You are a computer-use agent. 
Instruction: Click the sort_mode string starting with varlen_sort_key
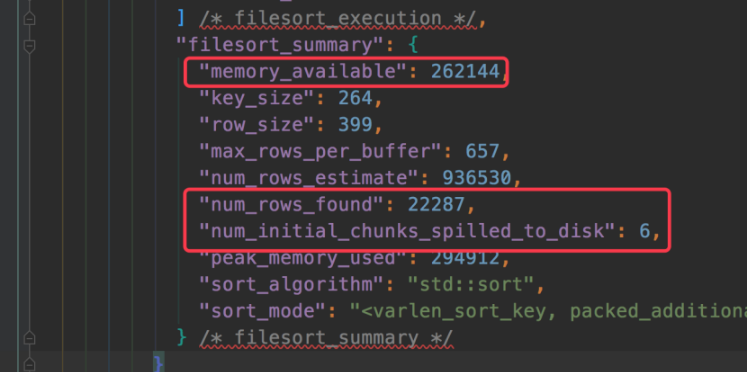click(x=549, y=312)
